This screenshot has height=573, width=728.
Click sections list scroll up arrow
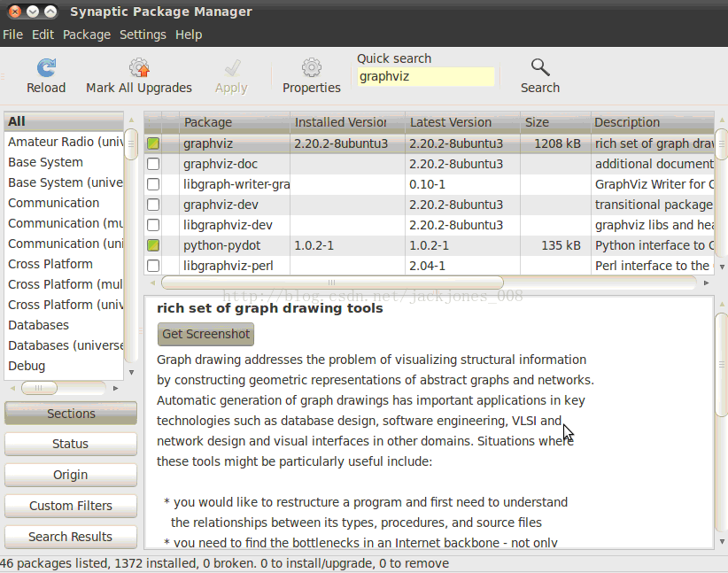[131, 120]
